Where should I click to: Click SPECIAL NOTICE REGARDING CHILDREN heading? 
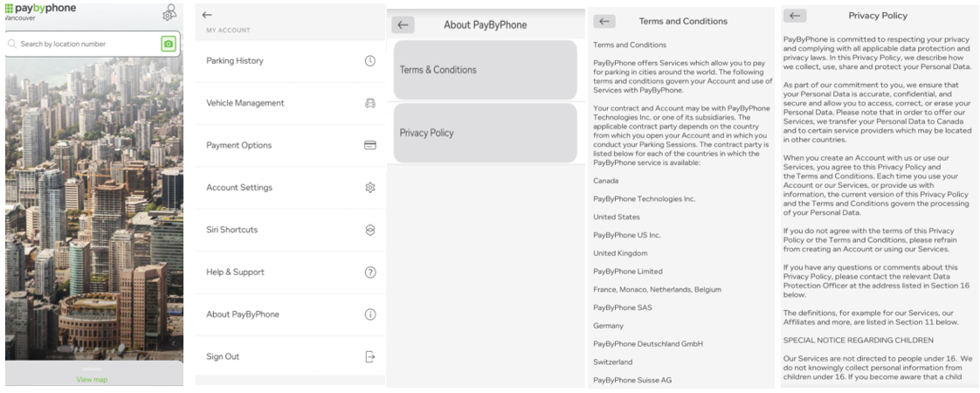(x=859, y=340)
